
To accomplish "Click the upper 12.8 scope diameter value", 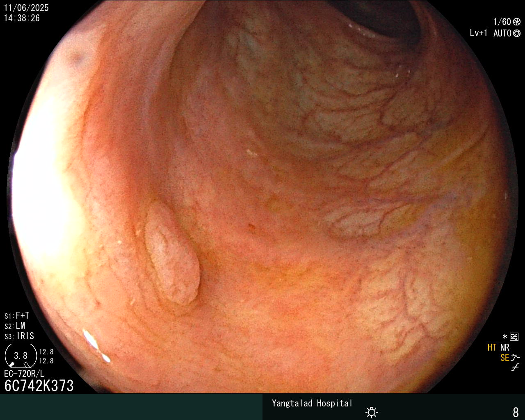I will point(46,352).
